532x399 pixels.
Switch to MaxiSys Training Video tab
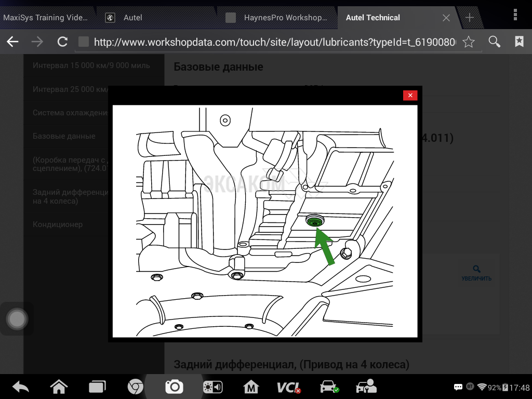[46, 18]
